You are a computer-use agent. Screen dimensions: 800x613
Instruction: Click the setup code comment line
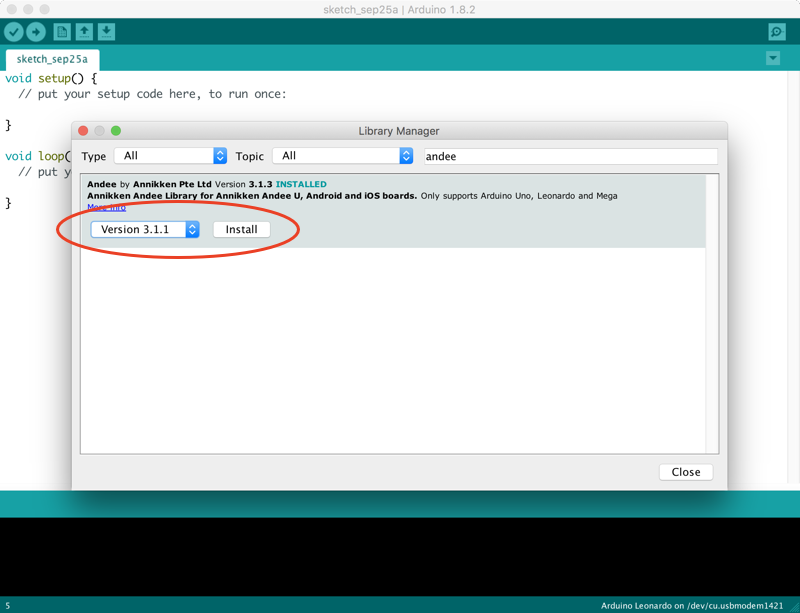point(153,94)
